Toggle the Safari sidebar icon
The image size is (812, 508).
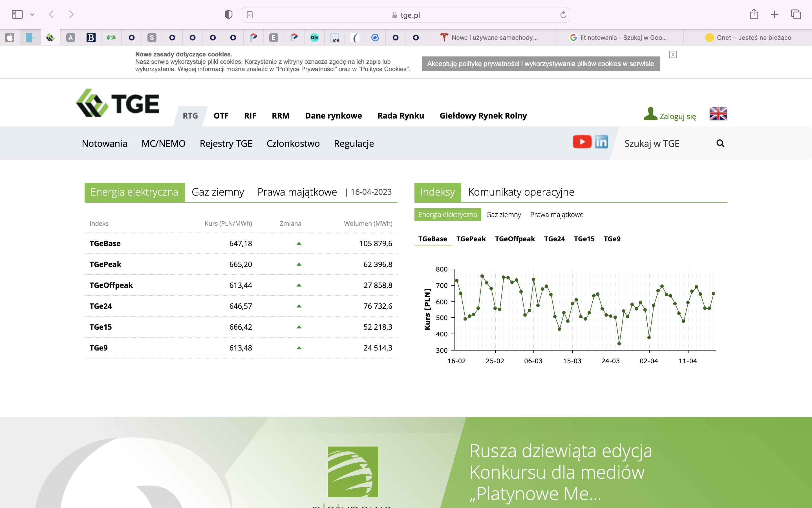point(17,14)
